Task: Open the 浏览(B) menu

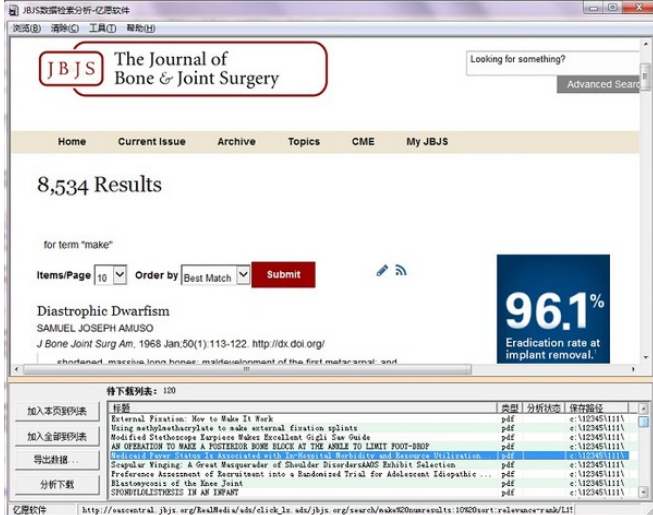Action: [x=27, y=28]
